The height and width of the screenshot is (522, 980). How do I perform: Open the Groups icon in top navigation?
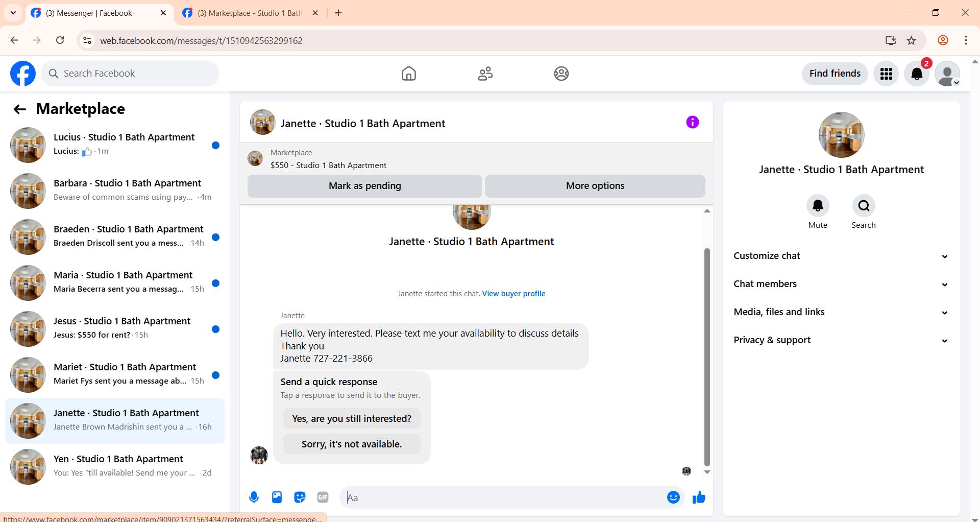coord(561,74)
